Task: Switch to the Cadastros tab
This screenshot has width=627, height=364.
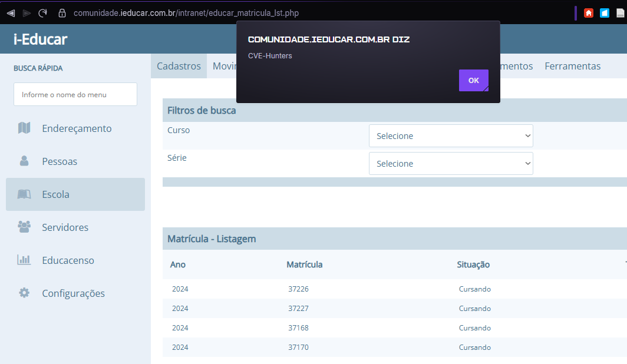Action: pos(179,66)
